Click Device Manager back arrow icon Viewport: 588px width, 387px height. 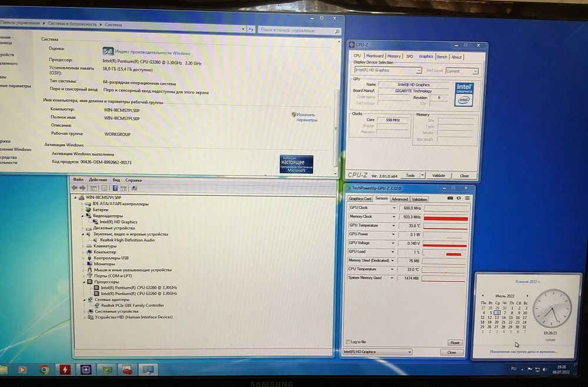tap(74, 188)
